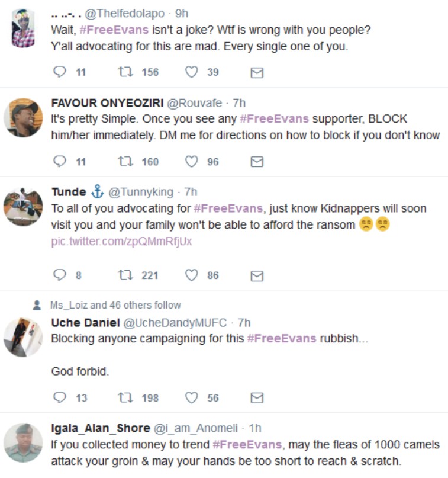This screenshot has width=448, height=478.
Task: Open the pic.twitter.com/zpQMmRfjUx link
Action: point(121,242)
